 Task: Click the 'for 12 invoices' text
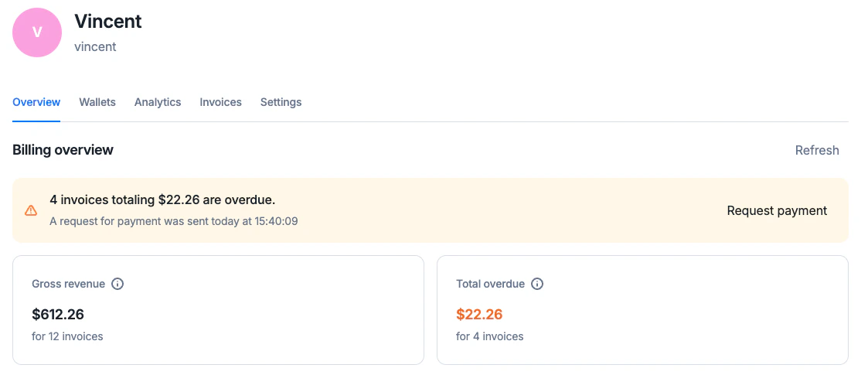[67, 336]
